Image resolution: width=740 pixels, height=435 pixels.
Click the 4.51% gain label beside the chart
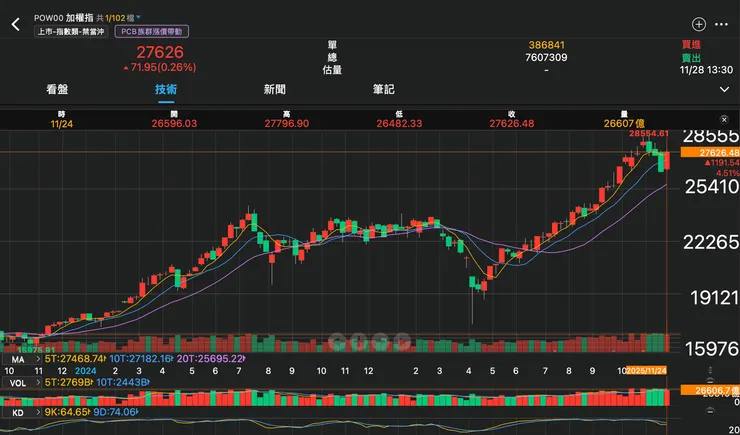(727, 173)
